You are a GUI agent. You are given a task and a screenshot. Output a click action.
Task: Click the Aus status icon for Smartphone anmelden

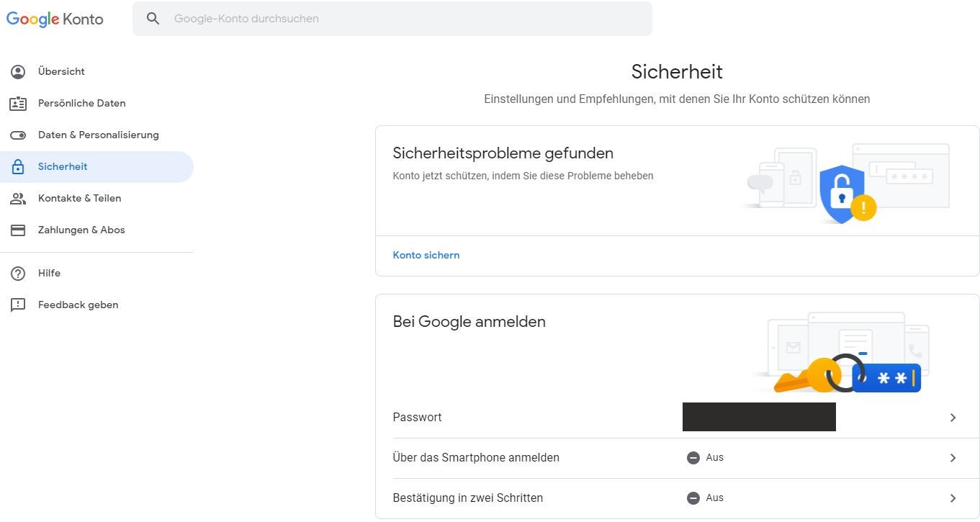(693, 458)
